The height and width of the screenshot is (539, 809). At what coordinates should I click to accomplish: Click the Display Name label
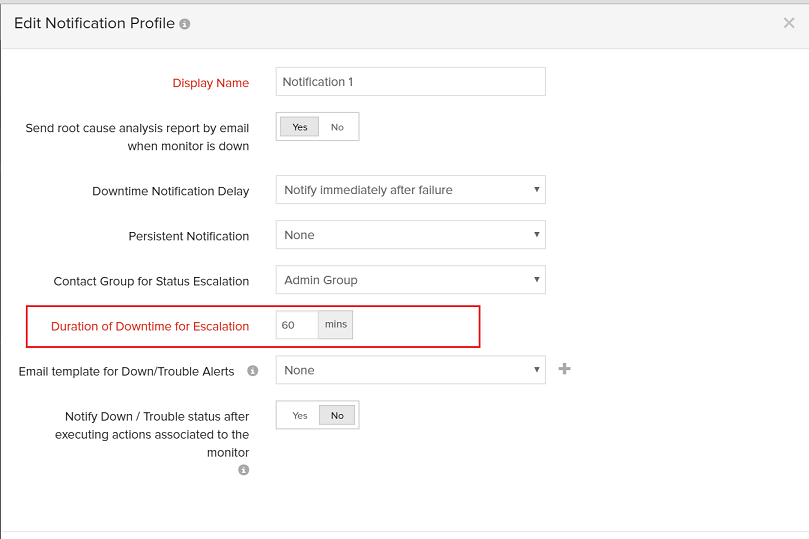coord(210,83)
